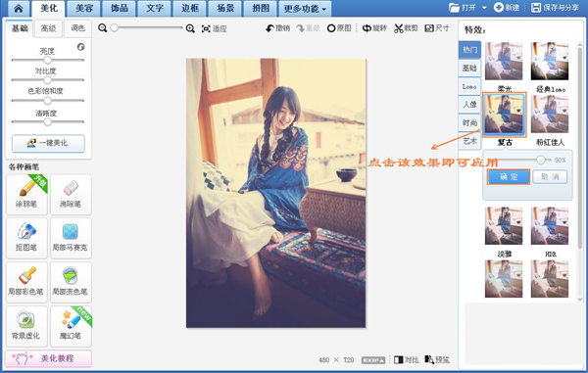The height and width of the screenshot is (373, 588).
Task: Switch to the 拼图 tab
Action: tap(261, 8)
